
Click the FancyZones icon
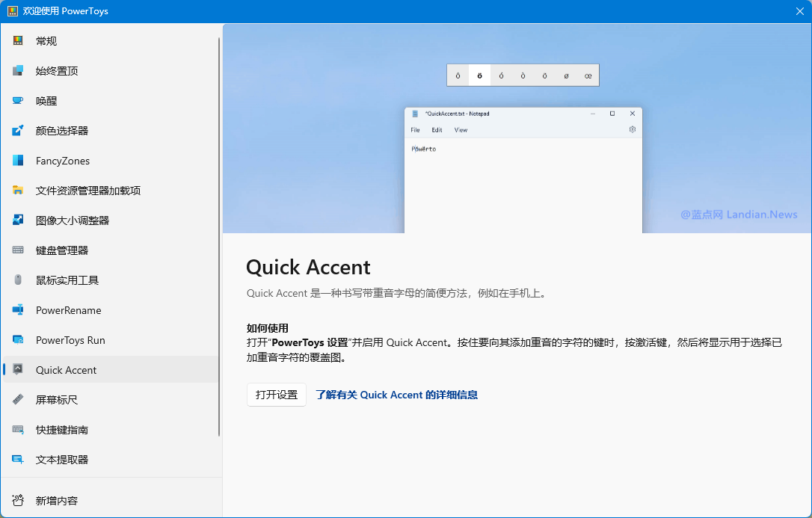point(18,161)
